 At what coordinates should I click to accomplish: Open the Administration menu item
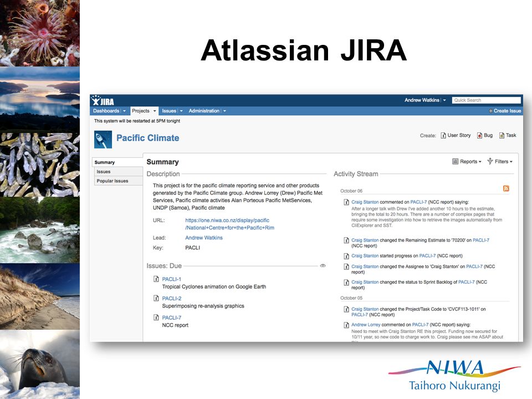(204, 111)
